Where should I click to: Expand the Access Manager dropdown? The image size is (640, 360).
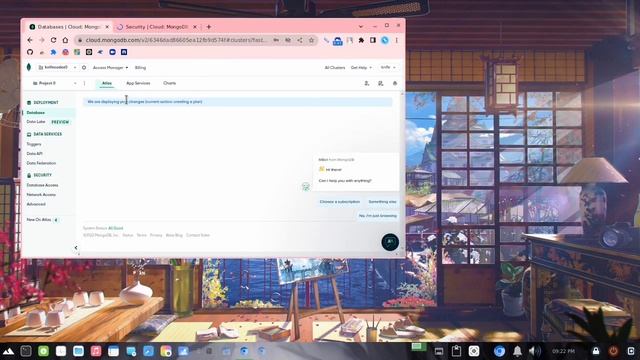pyautogui.click(x=110, y=68)
